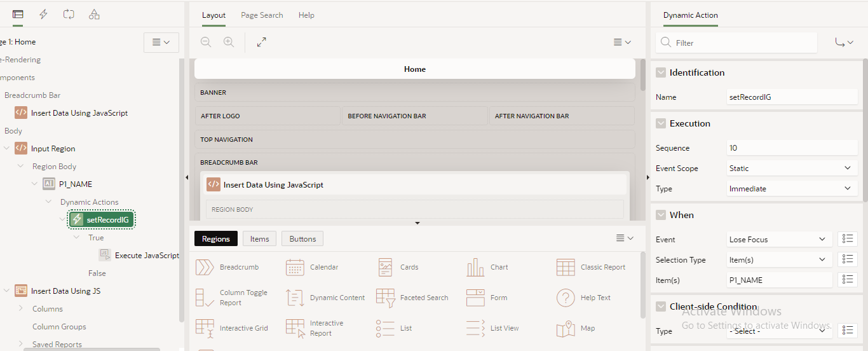Screen dimensions: 868x351
Task: Open the list picker beside Event
Action: click(x=848, y=240)
